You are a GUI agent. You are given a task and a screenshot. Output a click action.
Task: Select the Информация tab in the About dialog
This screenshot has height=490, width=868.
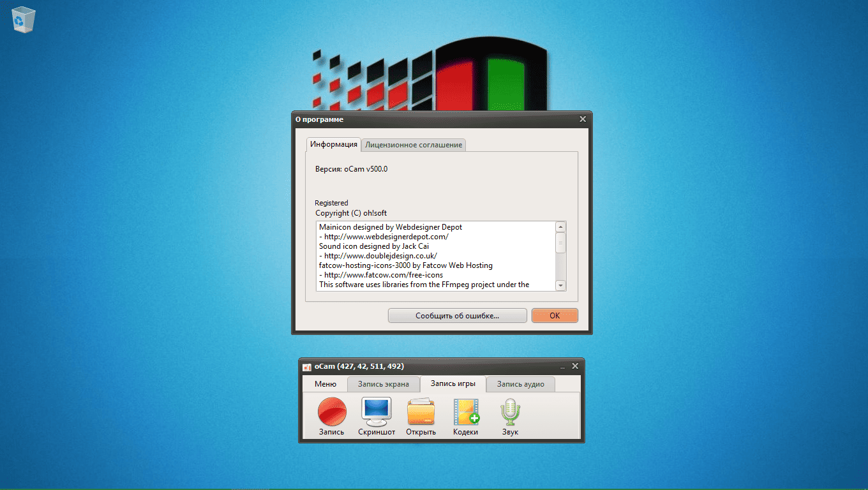coord(334,144)
